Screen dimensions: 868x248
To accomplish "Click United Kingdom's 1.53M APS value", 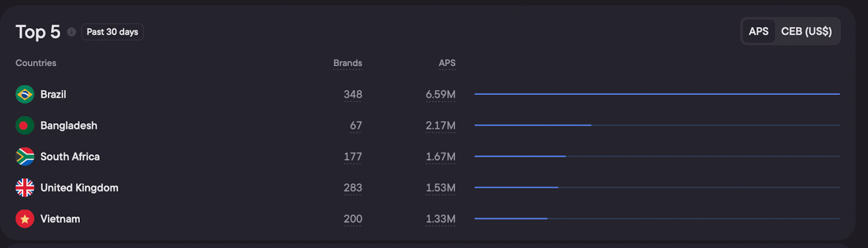I will pyautogui.click(x=440, y=188).
